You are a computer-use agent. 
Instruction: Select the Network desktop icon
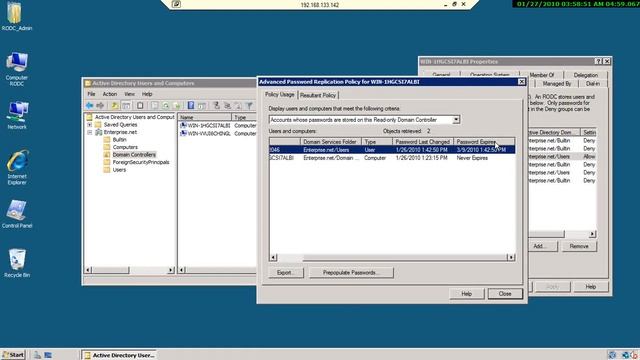pos(17,116)
